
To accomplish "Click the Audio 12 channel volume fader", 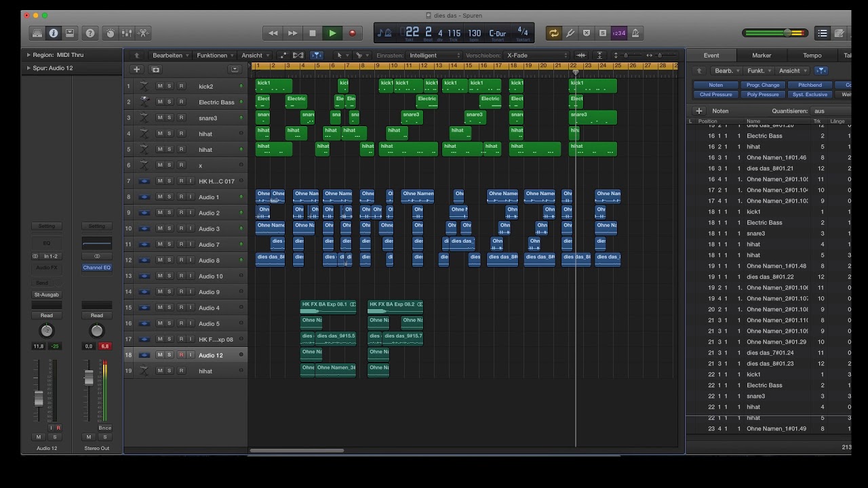I will tap(39, 398).
